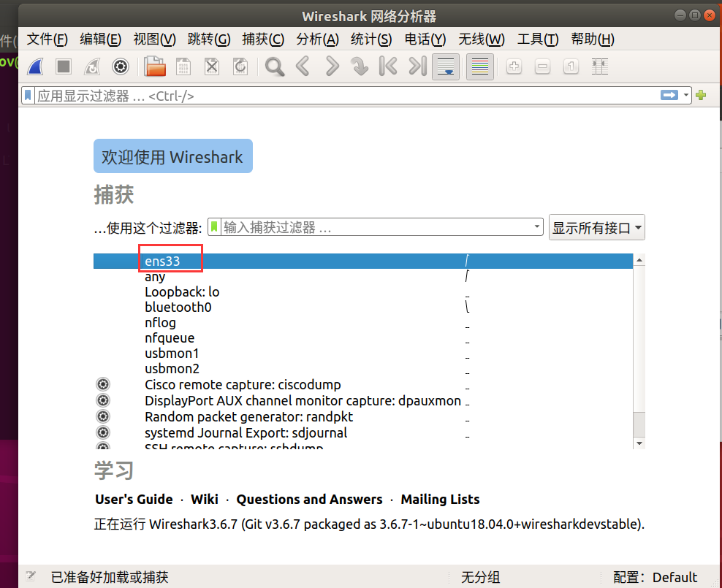Jump to the first packet icon
722x588 pixels.
[388, 66]
